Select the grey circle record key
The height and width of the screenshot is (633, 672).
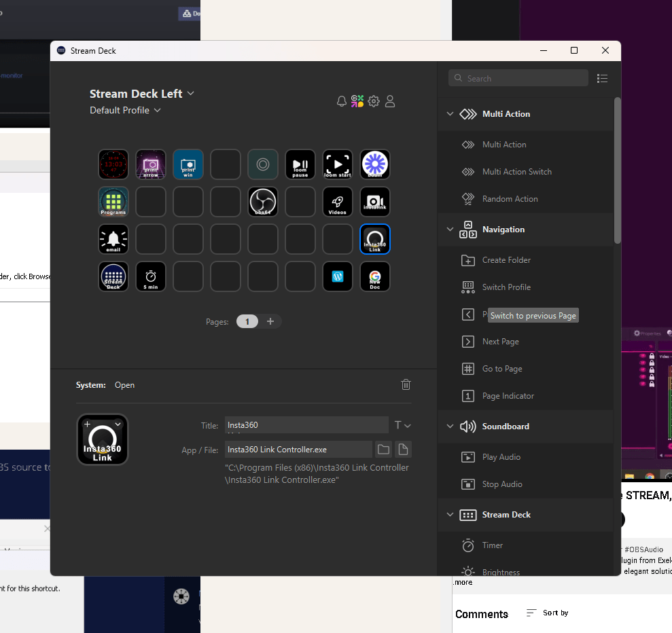point(263,164)
